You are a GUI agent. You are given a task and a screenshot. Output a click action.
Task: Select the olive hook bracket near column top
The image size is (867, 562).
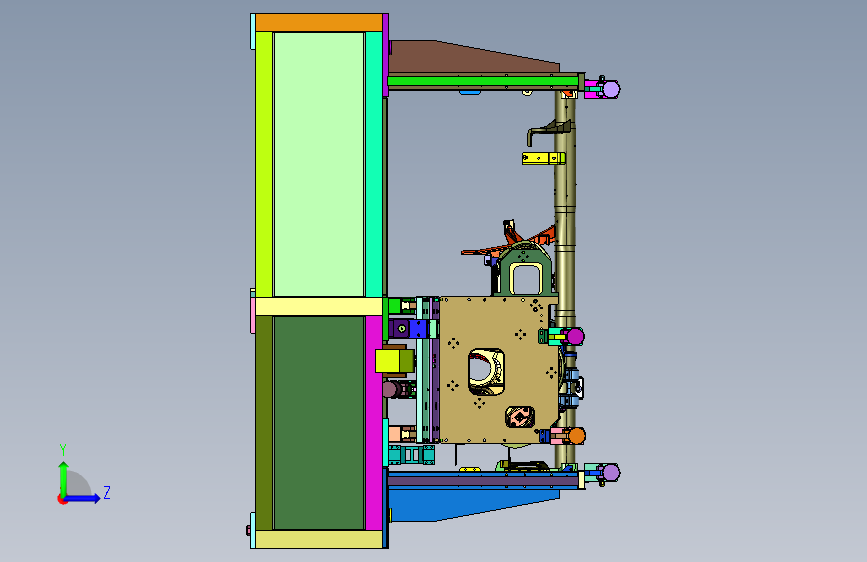tap(547, 132)
